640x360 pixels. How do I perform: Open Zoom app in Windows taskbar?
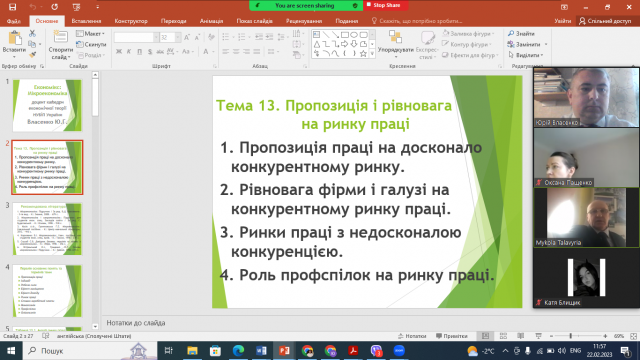pyautogui.click(x=399, y=351)
